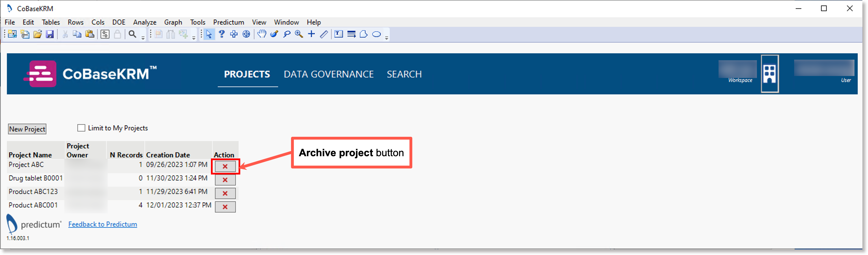
Task: Switch to the PROJECTS tab
Action: tap(247, 74)
